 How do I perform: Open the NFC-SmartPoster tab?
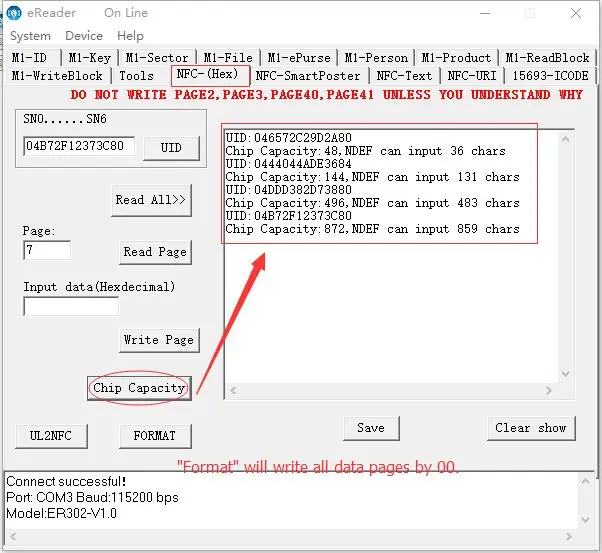click(x=308, y=76)
